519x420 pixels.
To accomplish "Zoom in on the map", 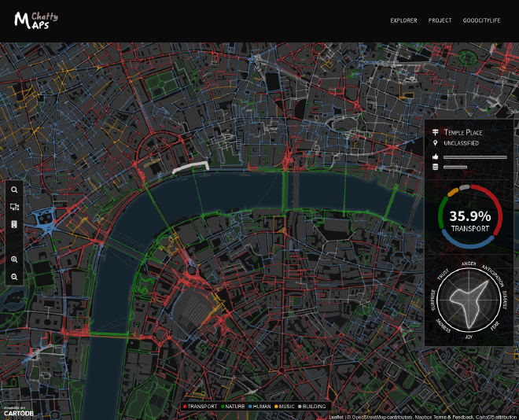I will pos(14,260).
